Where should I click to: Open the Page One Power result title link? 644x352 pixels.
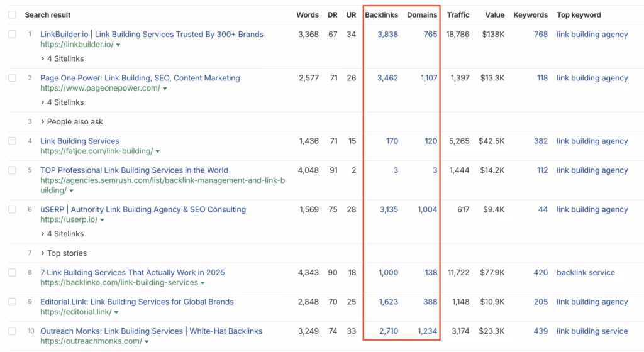click(140, 78)
